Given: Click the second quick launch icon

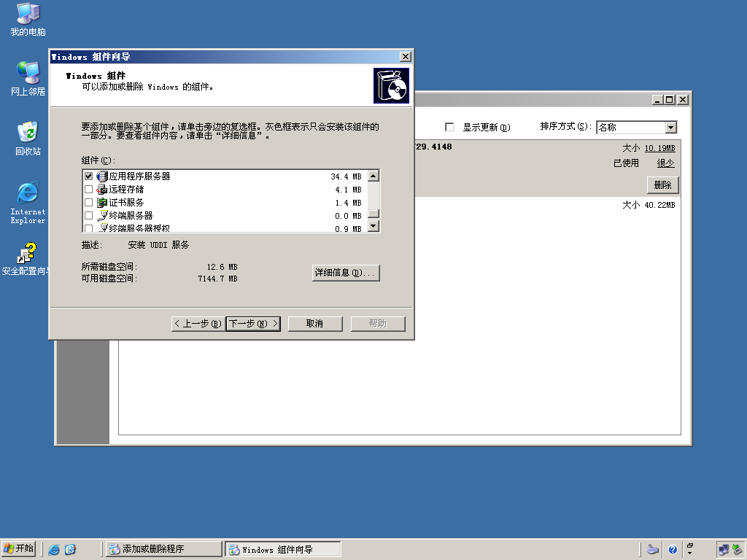Looking at the screenshot, I should [x=70, y=550].
